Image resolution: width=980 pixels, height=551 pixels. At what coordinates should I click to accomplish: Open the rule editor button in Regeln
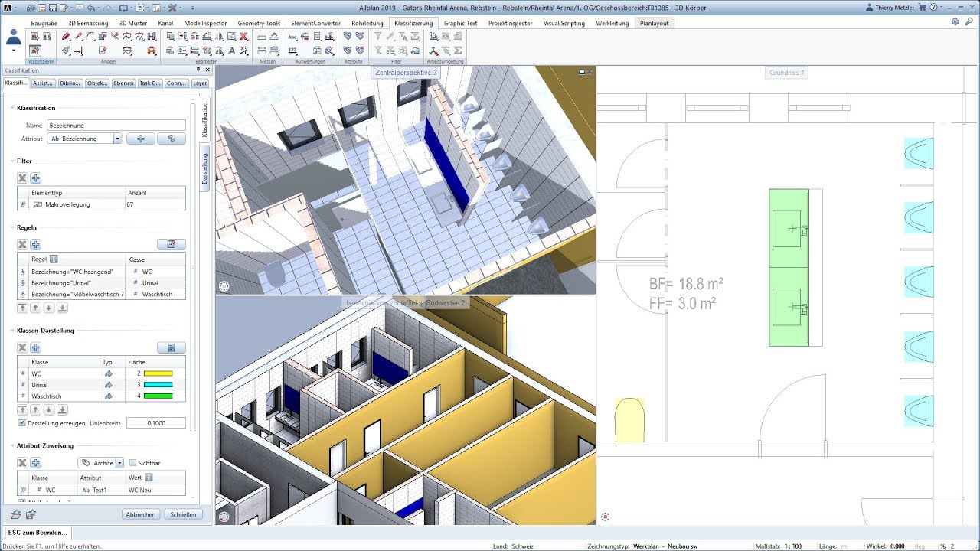click(171, 244)
